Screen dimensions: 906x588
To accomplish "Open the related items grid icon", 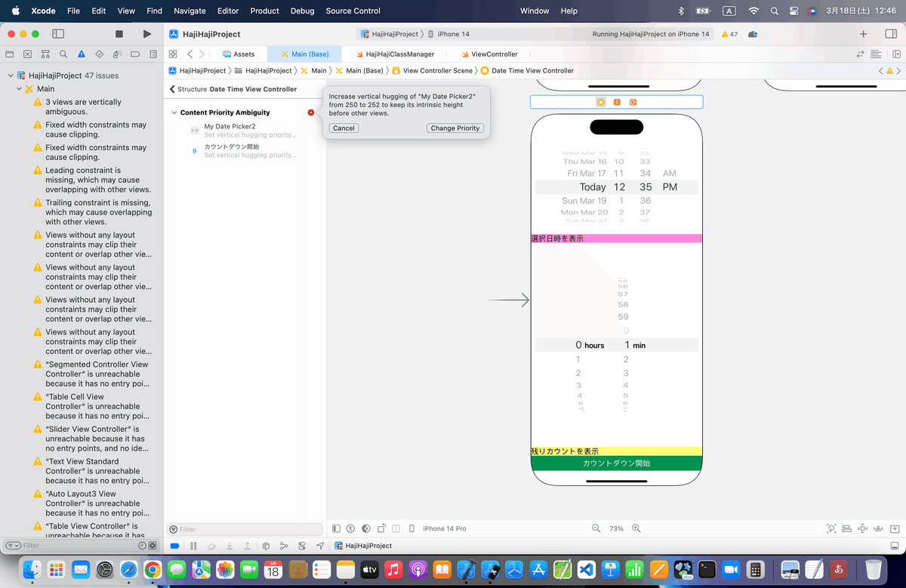I will (173, 54).
